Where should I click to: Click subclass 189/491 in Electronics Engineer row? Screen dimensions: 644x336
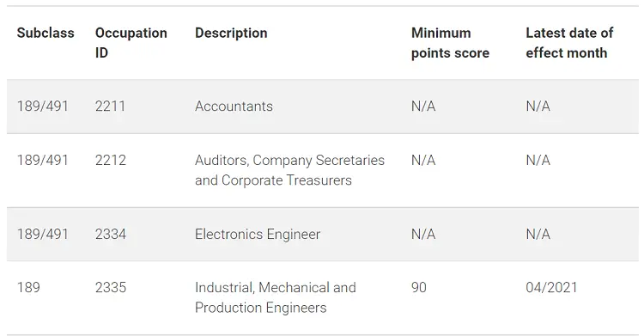(42, 234)
